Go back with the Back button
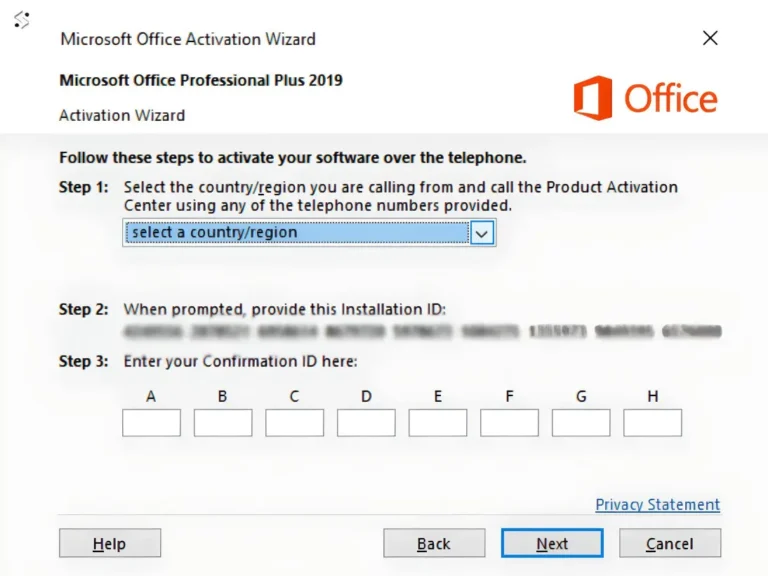 (x=434, y=544)
